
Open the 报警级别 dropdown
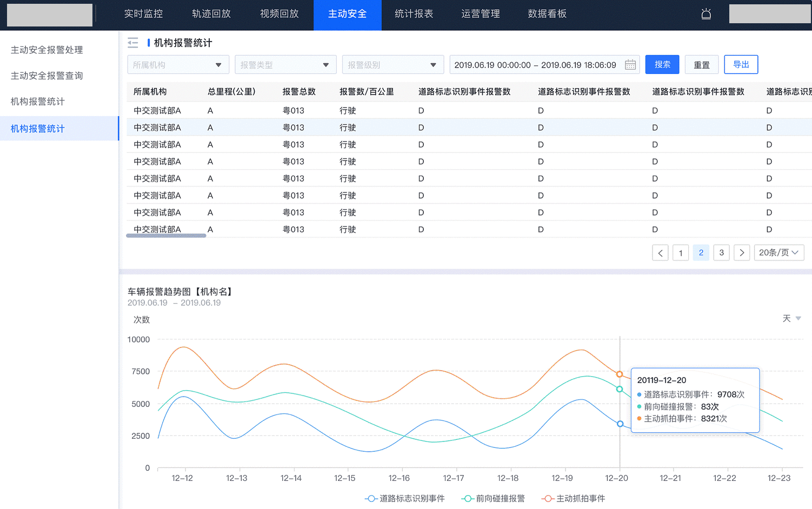[x=393, y=65]
